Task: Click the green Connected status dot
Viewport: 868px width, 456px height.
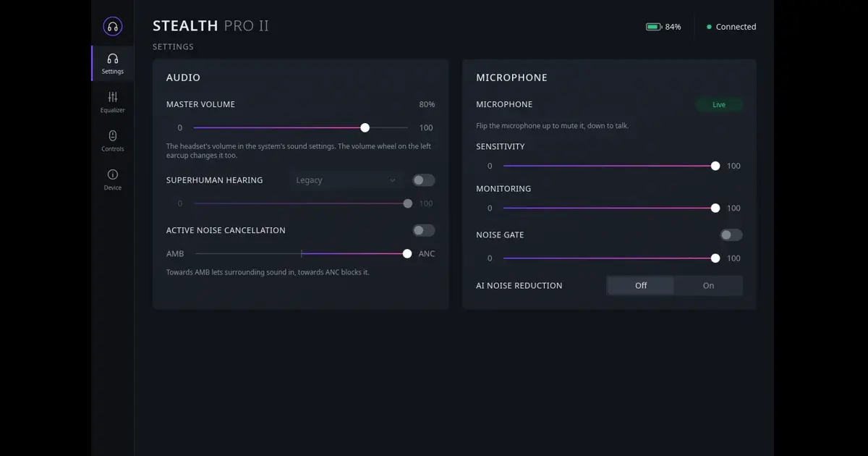Action: (x=709, y=27)
